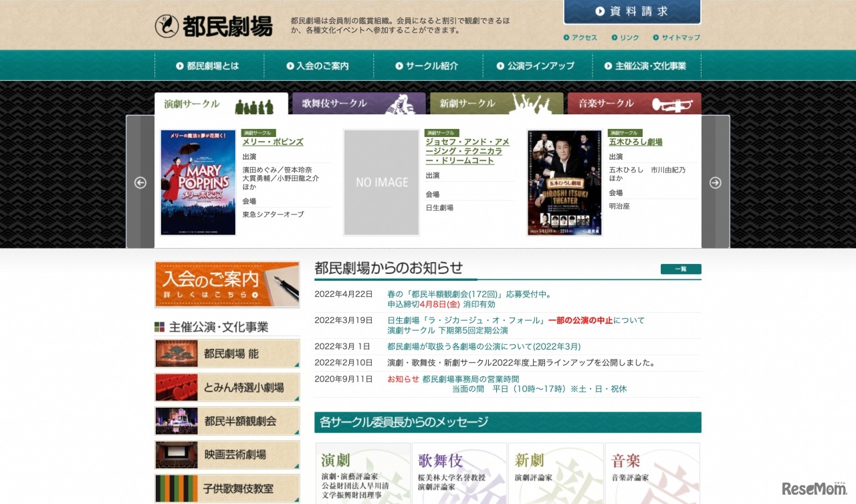
Task: Click the left carousel arrow
Action: [x=140, y=182]
